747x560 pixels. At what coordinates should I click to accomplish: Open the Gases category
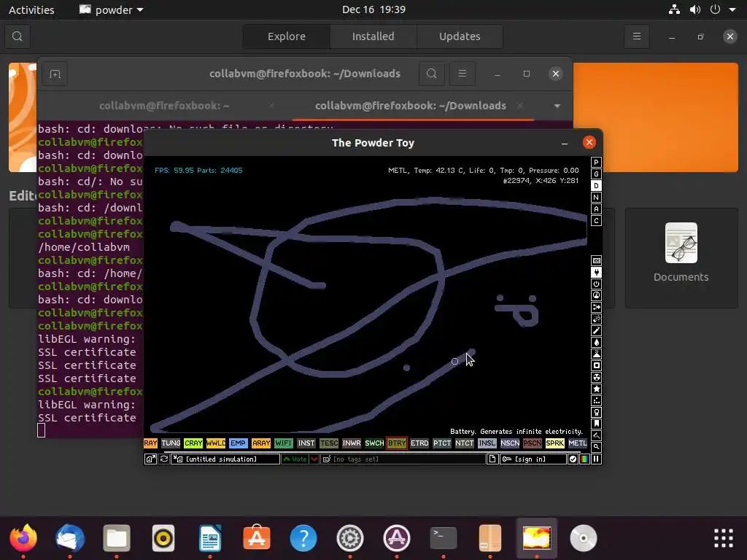[x=596, y=330]
